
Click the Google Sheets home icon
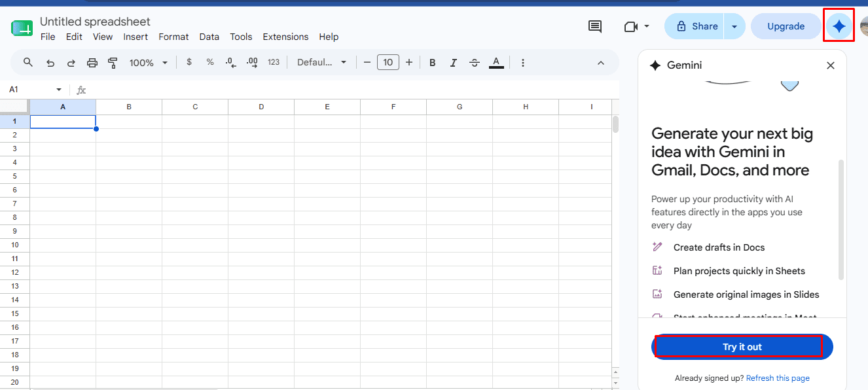(22, 28)
